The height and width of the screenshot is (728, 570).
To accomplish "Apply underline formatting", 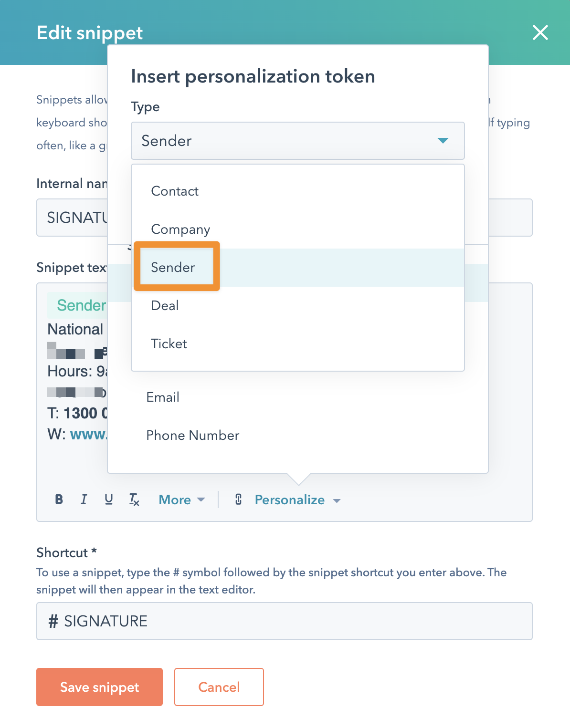I will (x=109, y=499).
